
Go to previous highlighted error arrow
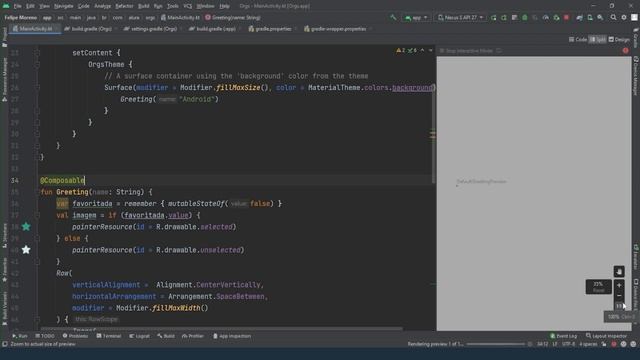[x=422, y=50]
